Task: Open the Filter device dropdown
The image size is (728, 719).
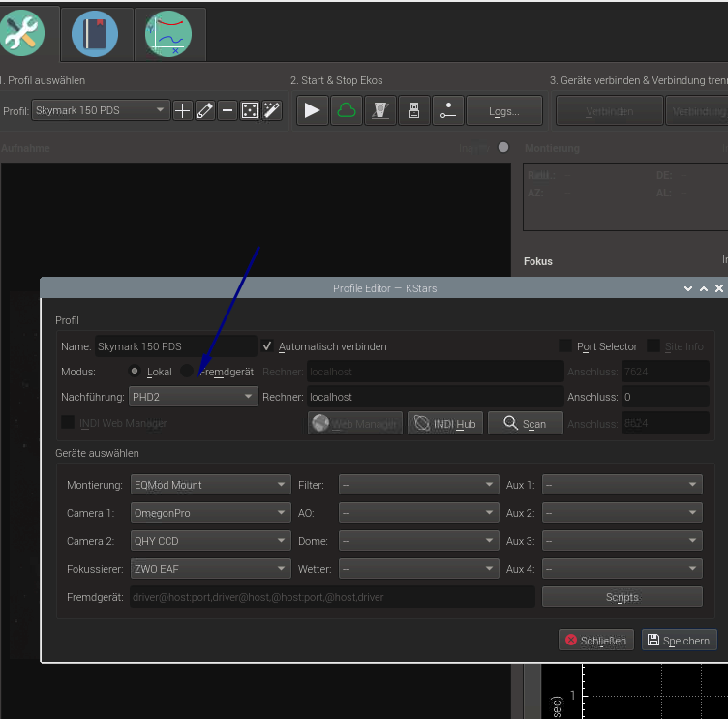Action: point(419,485)
